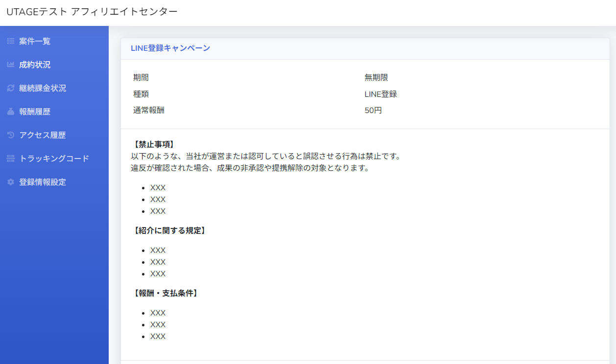Click the bar chart icon beside 成約状況
The image size is (616, 364).
pyautogui.click(x=10, y=65)
